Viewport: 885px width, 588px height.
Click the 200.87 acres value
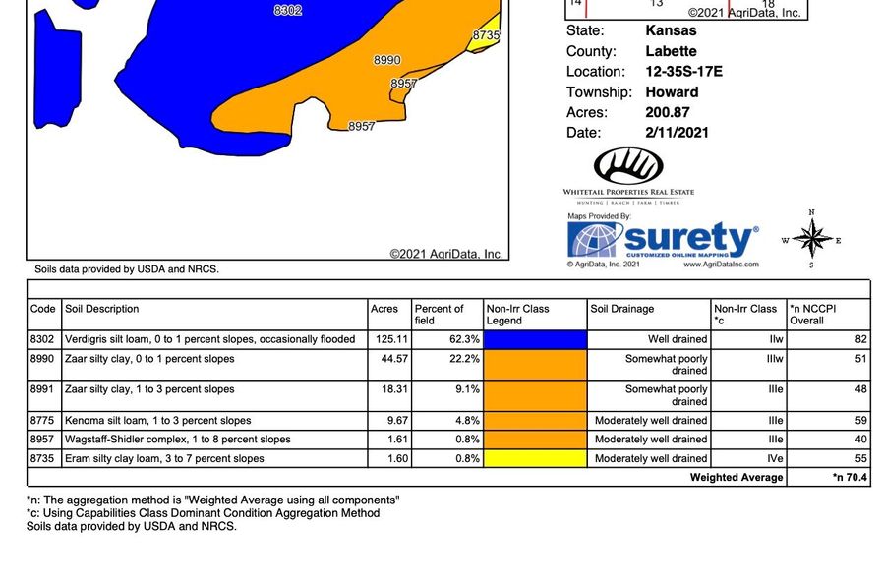tap(668, 112)
